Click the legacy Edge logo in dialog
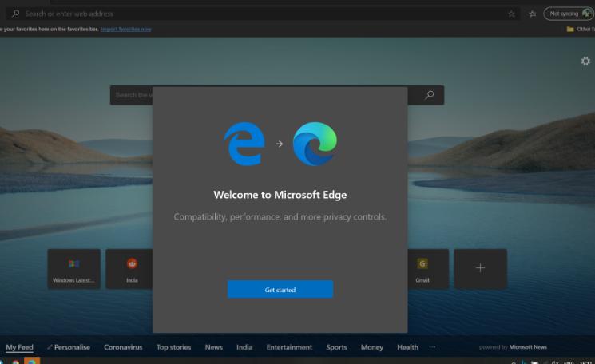This screenshot has height=364, width=595. [244, 144]
